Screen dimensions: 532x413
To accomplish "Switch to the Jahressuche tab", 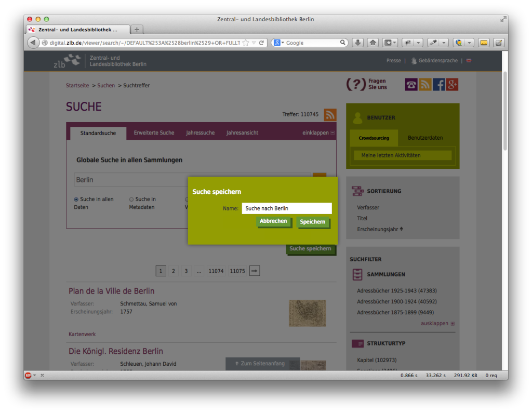I will 200,132.
